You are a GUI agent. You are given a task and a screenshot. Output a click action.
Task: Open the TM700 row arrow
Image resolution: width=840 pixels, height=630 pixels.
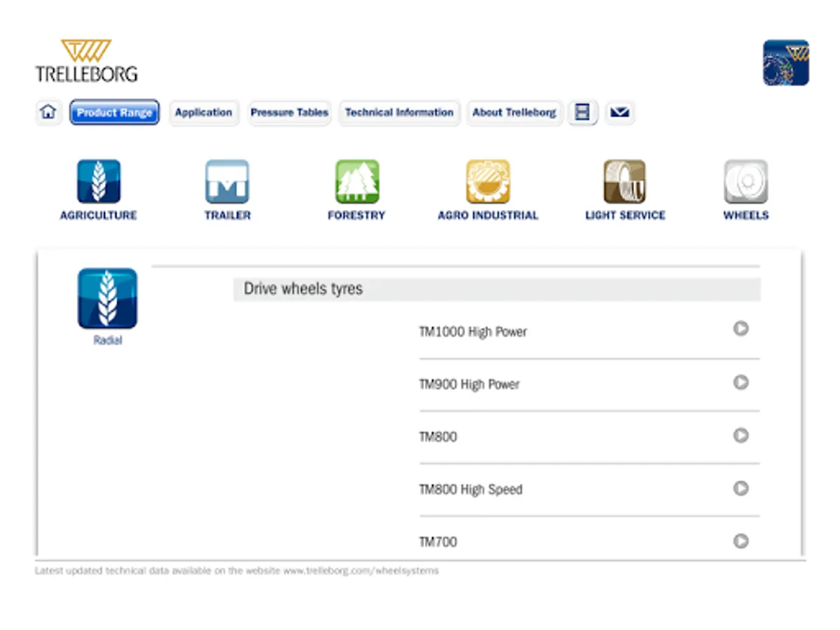pos(741,541)
